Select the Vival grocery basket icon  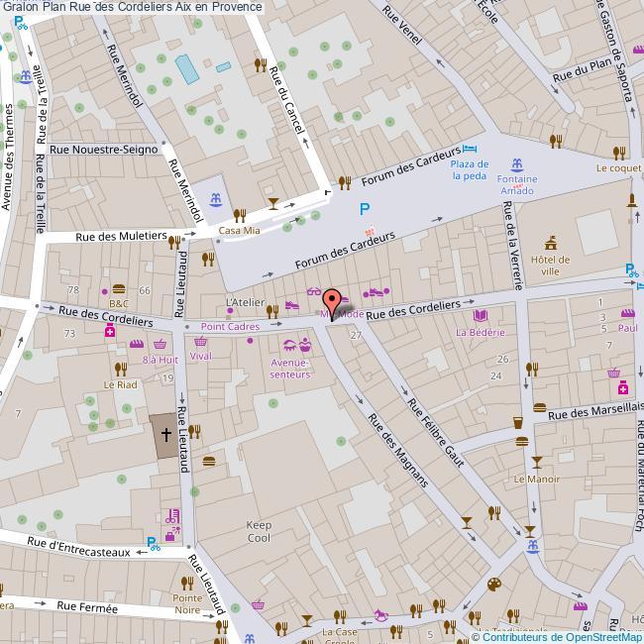[201, 342]
